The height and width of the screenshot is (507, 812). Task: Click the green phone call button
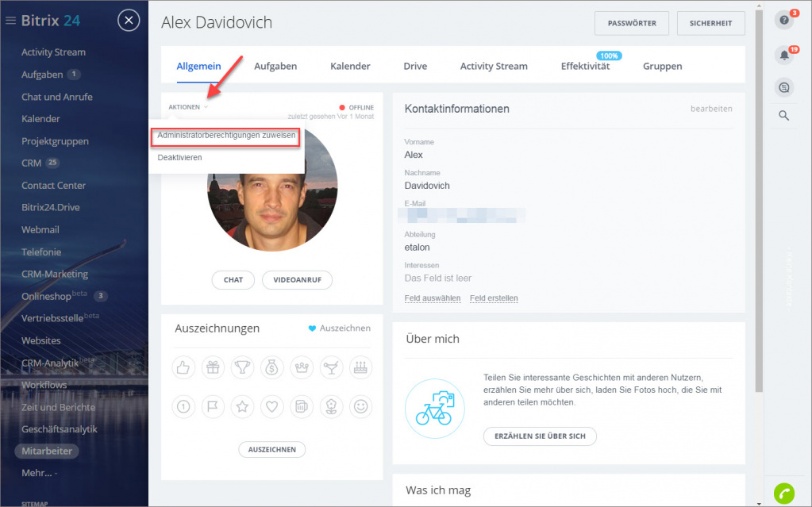784,493
